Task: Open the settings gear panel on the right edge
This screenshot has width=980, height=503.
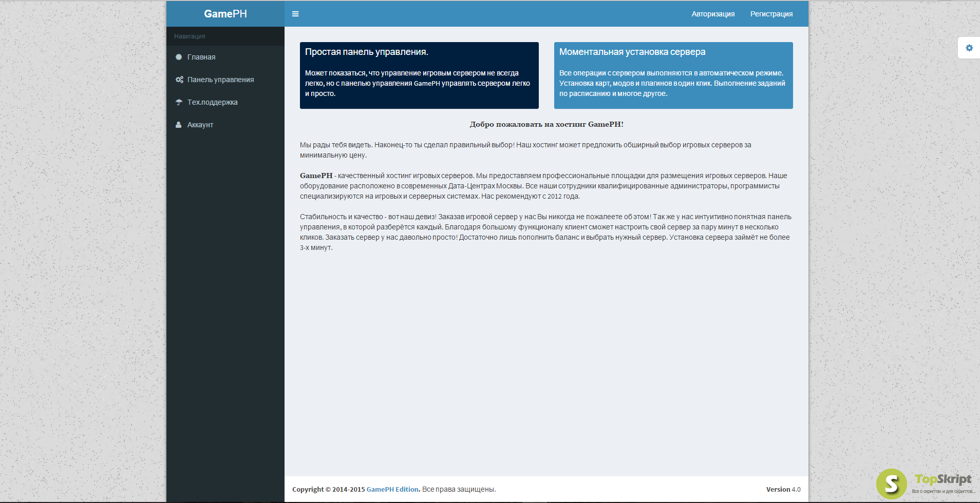Action: click(969, 48)
